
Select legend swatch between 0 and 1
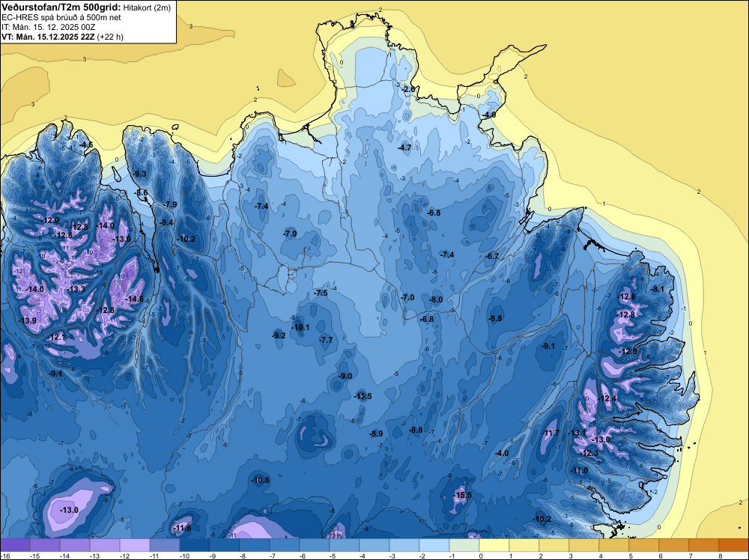[x=494, y=545]
